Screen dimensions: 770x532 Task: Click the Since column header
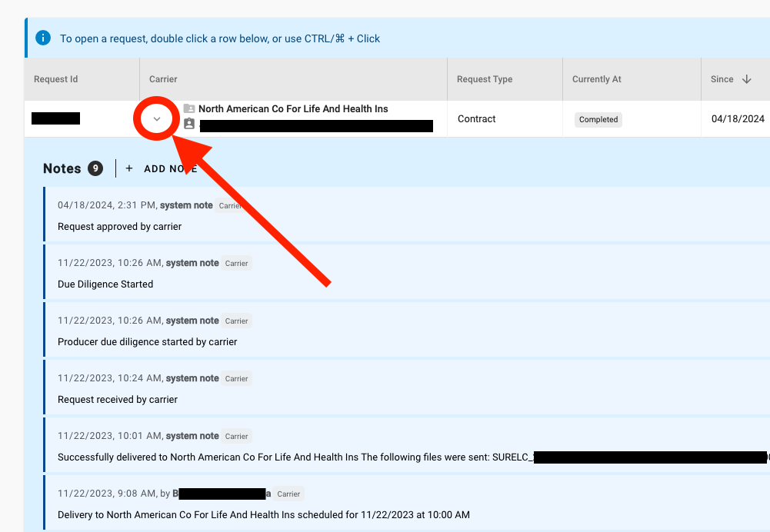pyautogui.click(x=722, y=79)
